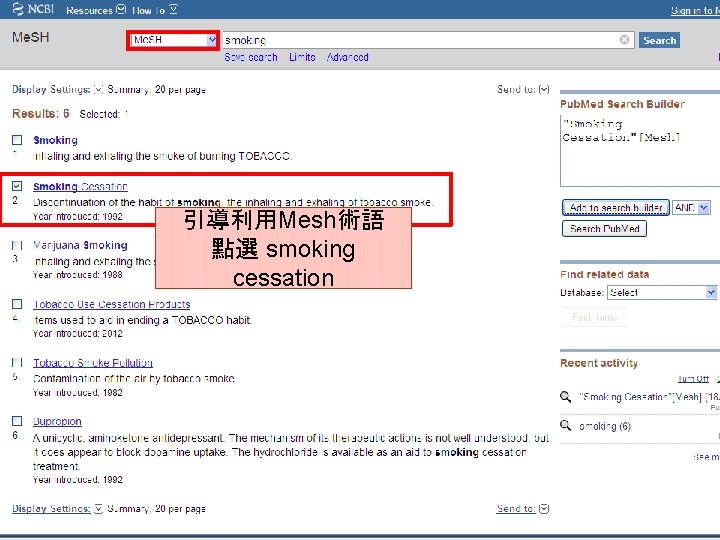
Task: Open the Marijuana Smoking term link
Action: click(80, 245)
